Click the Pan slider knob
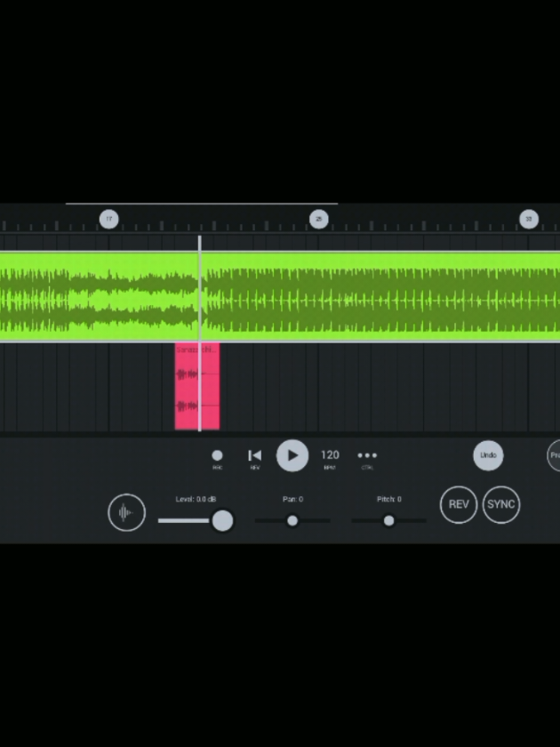The width and height of the screenshot is (560, 747). (292, 521)
